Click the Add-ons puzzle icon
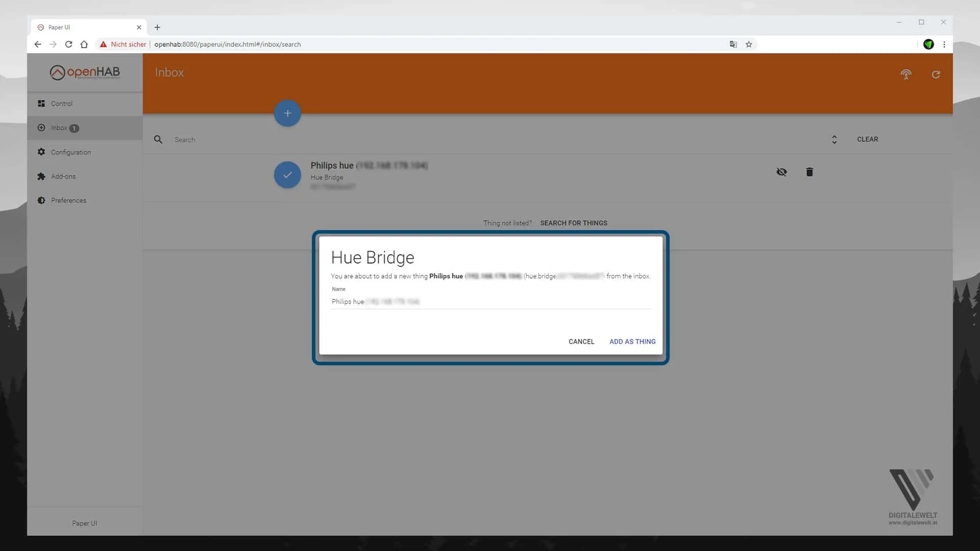 (x=41, y=177)
